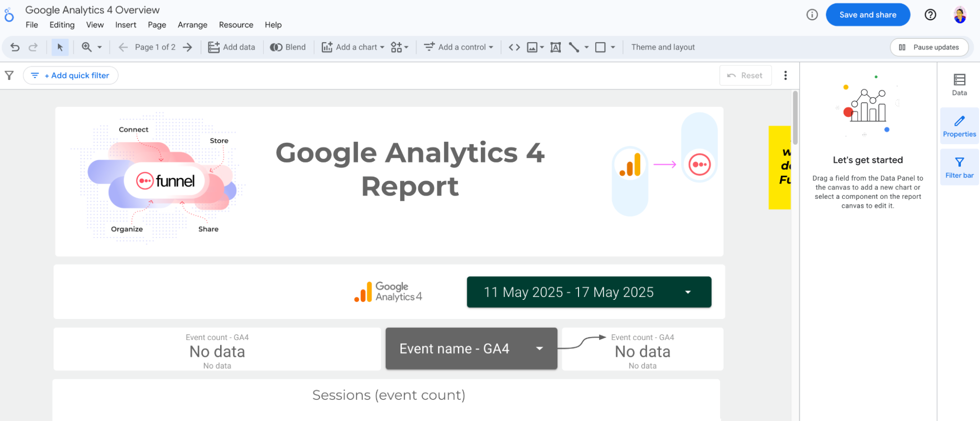The image size is (980, 421).
Task: Click the undo arrow icon
Action: click(x=15, y=47)
